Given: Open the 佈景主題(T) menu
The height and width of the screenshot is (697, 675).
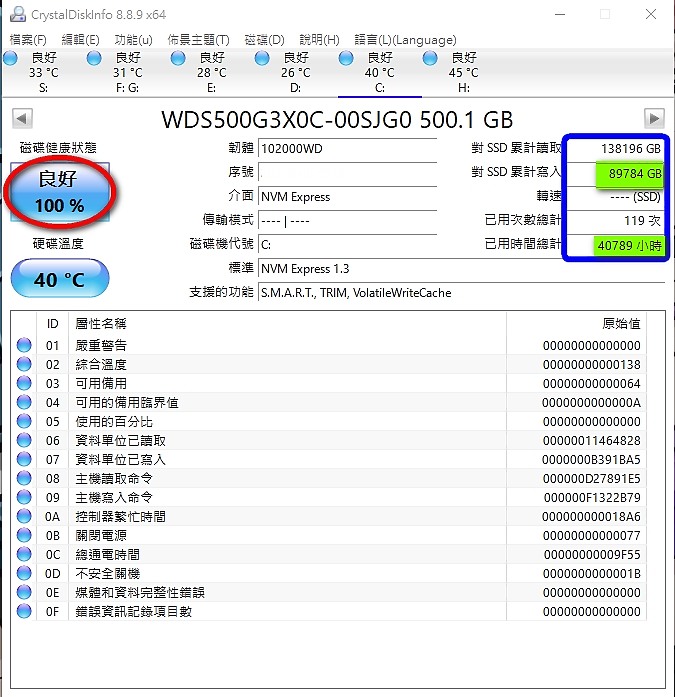Looking at the screenshot, I should coord(198,40).
